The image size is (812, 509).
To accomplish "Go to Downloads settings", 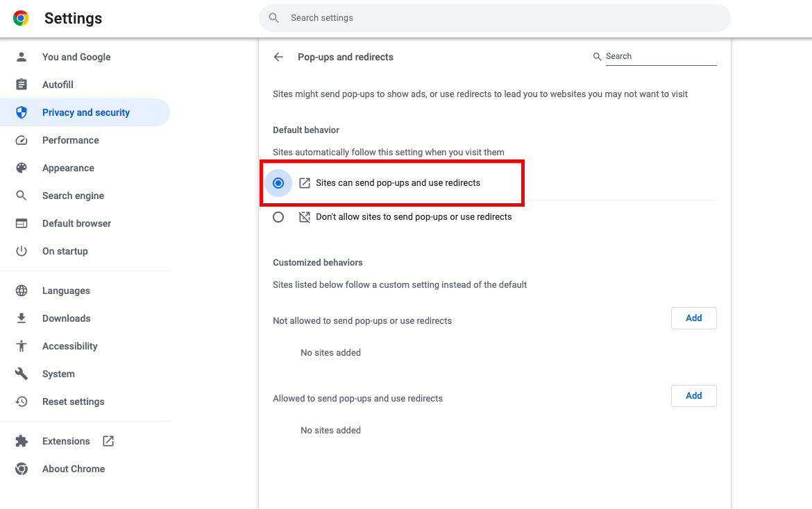I will tap(66, 318).
